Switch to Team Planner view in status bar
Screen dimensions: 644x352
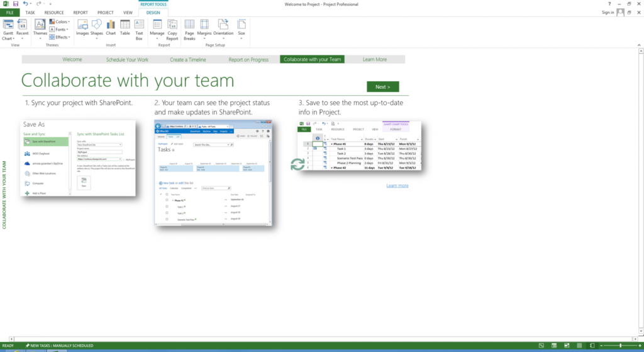pyautogui.click(x=567, y=346)
